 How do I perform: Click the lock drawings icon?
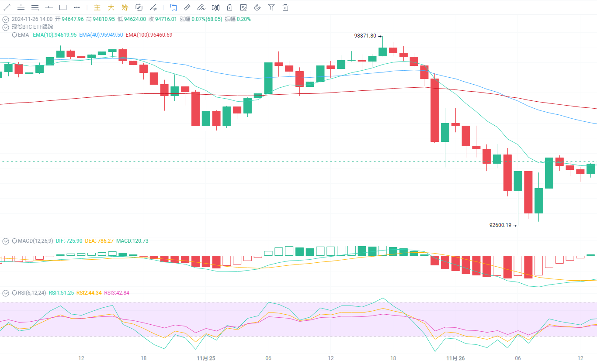[x=229, y=7]
